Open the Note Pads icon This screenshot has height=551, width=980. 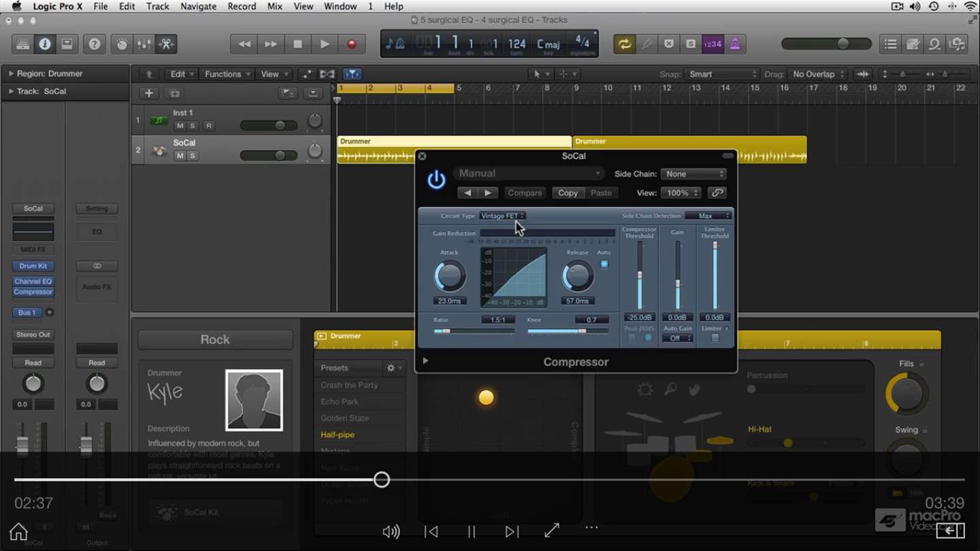pos(913,44)
